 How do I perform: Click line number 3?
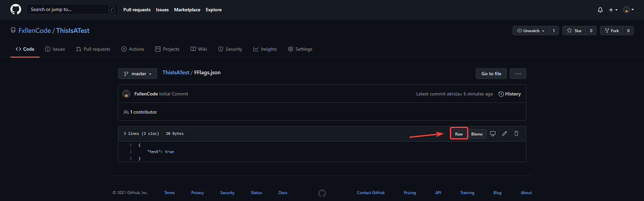(131, 159)
